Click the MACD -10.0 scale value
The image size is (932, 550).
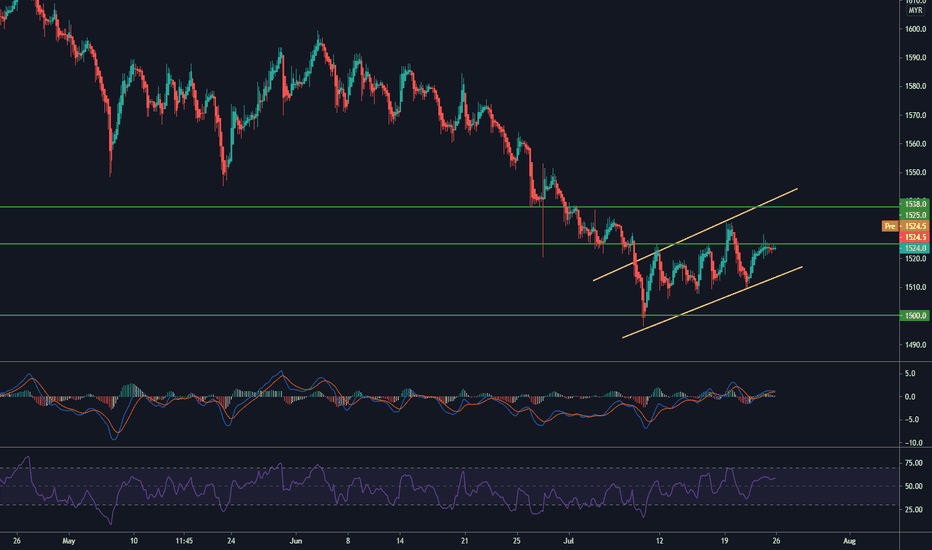point(912,443)
